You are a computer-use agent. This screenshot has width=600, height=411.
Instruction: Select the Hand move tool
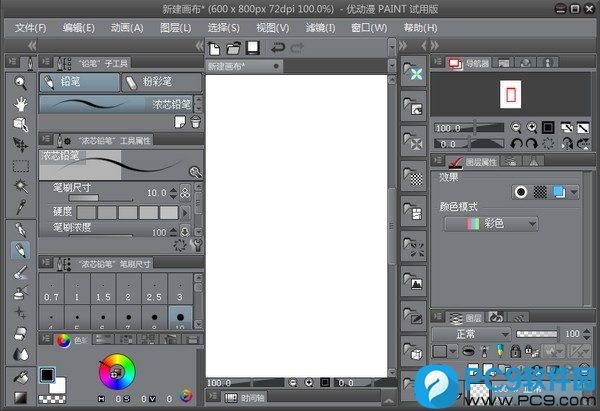[20, 103]
